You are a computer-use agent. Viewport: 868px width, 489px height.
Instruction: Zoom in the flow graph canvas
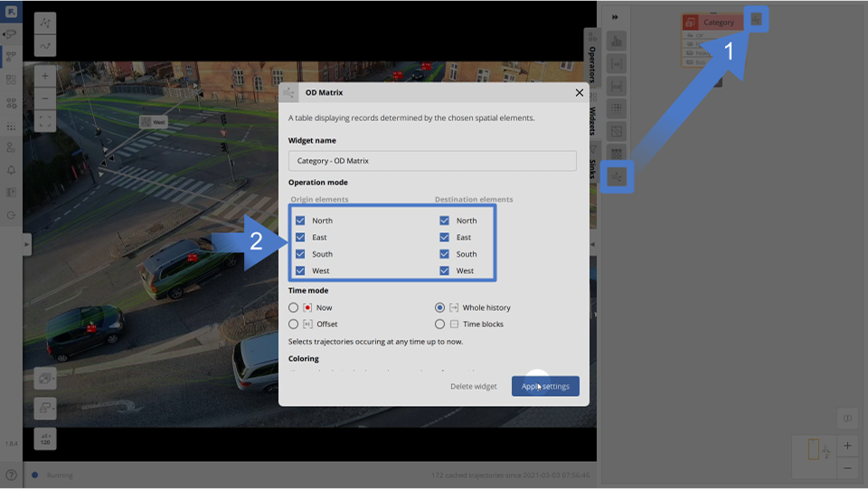coord(847,446)
